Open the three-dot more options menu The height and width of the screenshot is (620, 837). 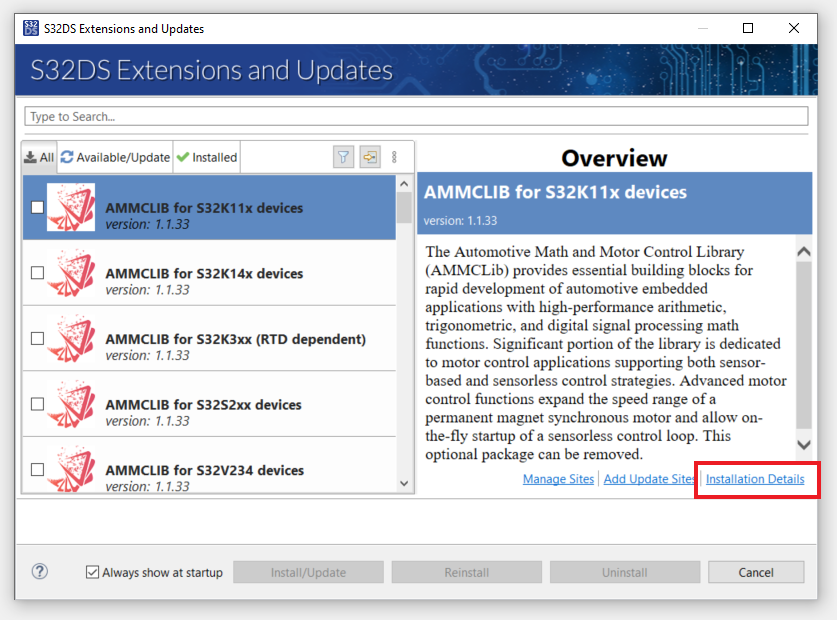click(x=394, y=157)
